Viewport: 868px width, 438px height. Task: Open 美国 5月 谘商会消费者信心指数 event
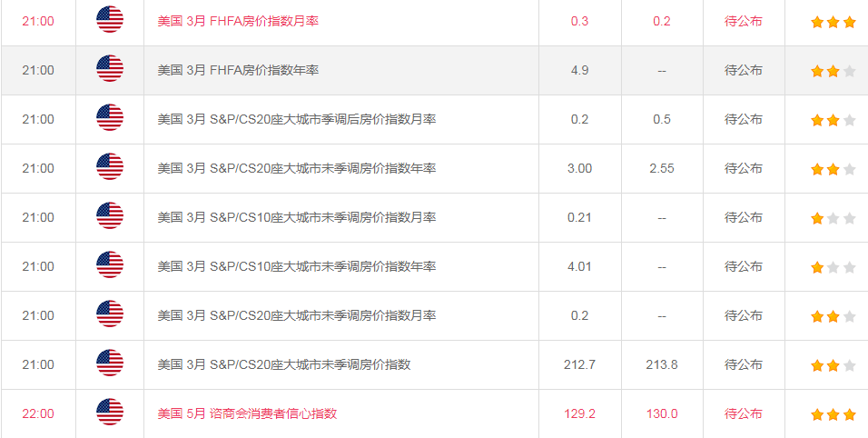pyautogui.click(x=248, y=413)
